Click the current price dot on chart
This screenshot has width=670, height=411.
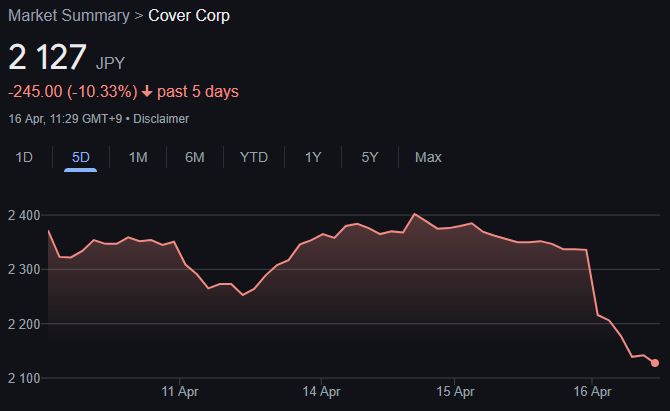pos(655,363)
